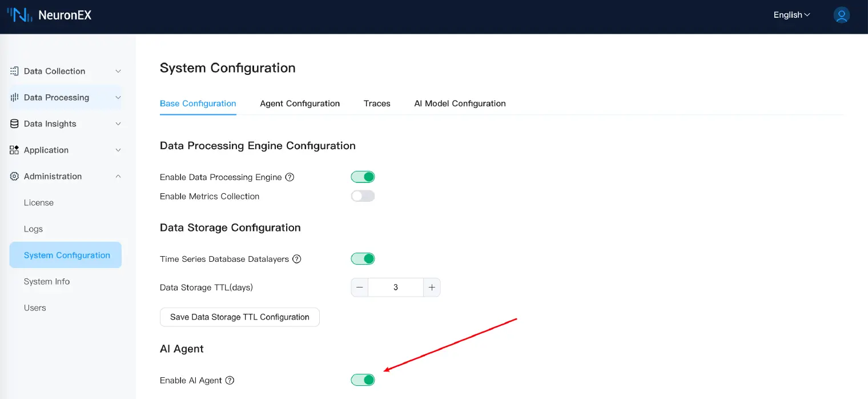Enable the Metrics Collection toggle
868x399 pixels.
click(x=363, y=196)
